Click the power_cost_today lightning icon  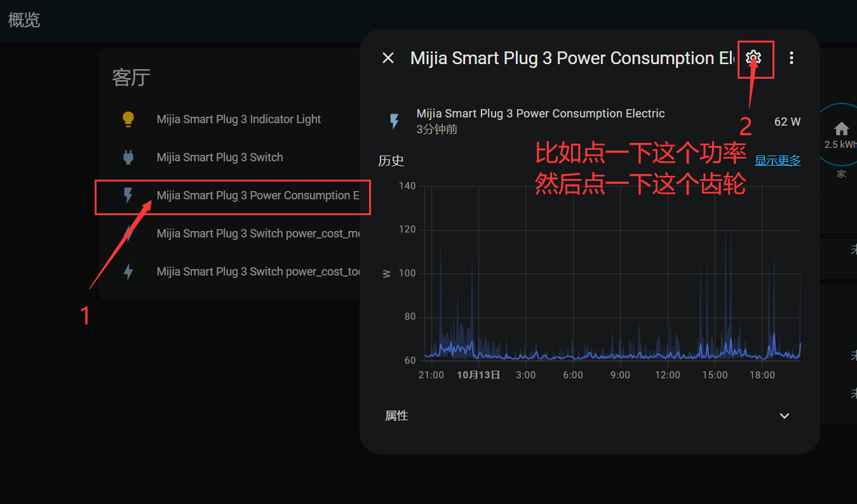128,272
